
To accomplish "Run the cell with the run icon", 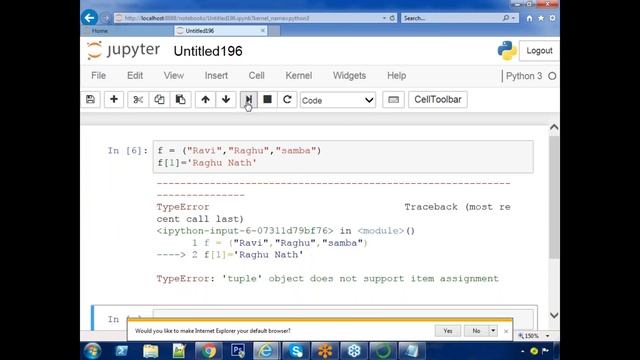I will pyautogui.click(x=249, y=100).
